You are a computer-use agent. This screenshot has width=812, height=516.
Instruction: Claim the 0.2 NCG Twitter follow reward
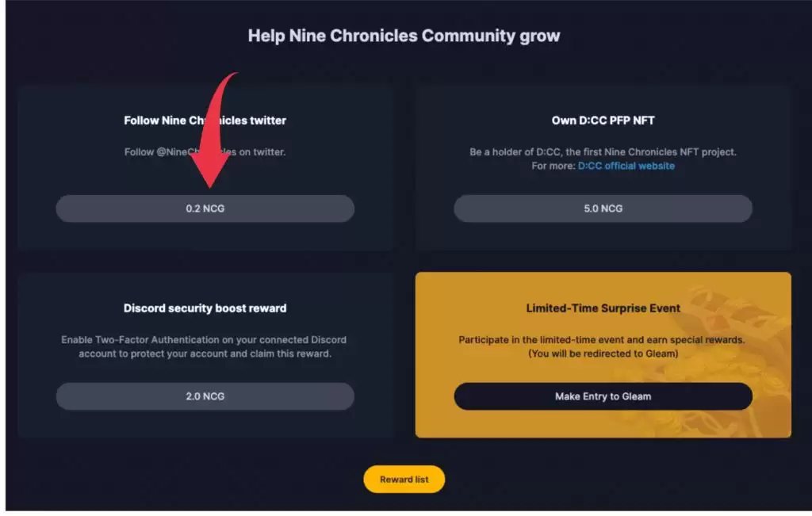(x=205, y=208)
